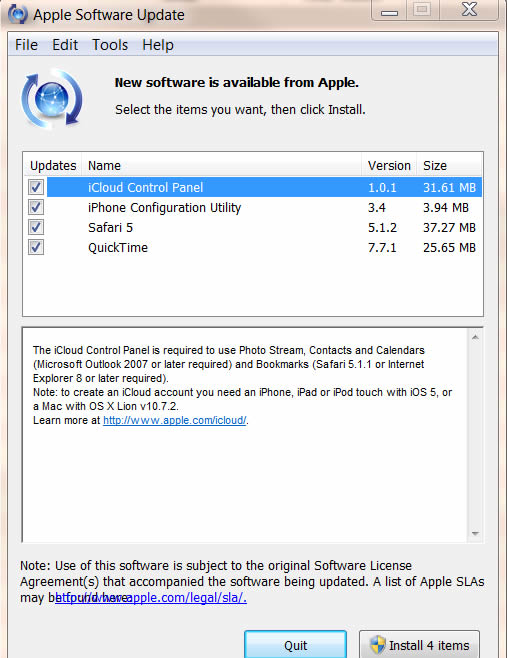507x658 pixels.
Task: Open the Help menu
Action: coord(158,44)
